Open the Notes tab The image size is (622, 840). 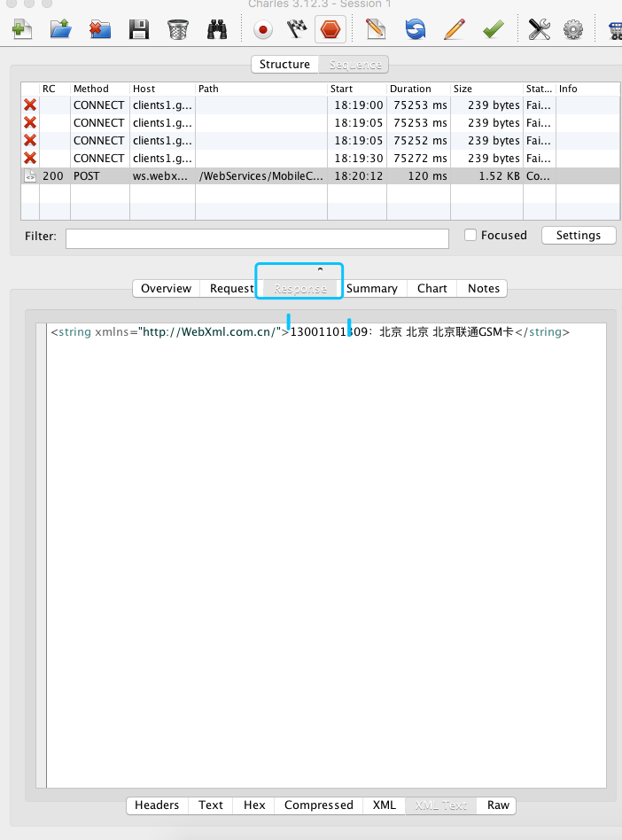click(x=483, y=288)
